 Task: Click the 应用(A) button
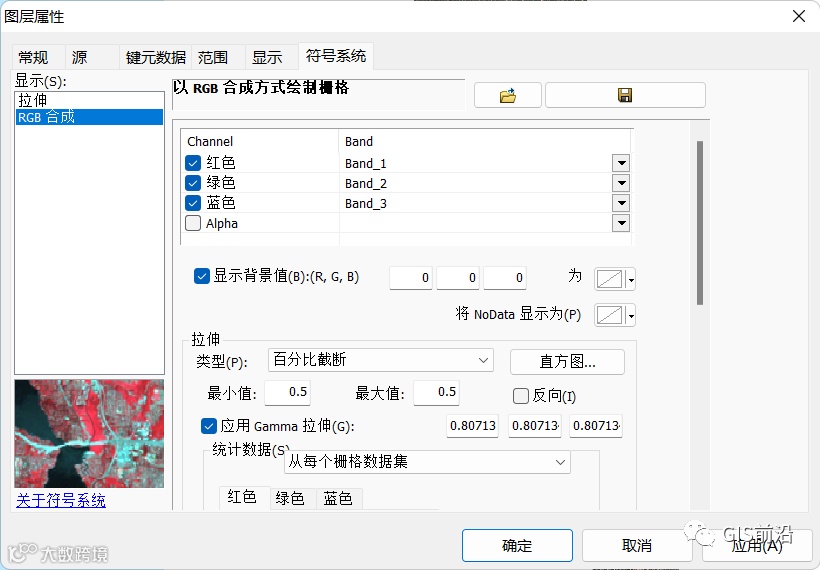(x=757, y=545)
